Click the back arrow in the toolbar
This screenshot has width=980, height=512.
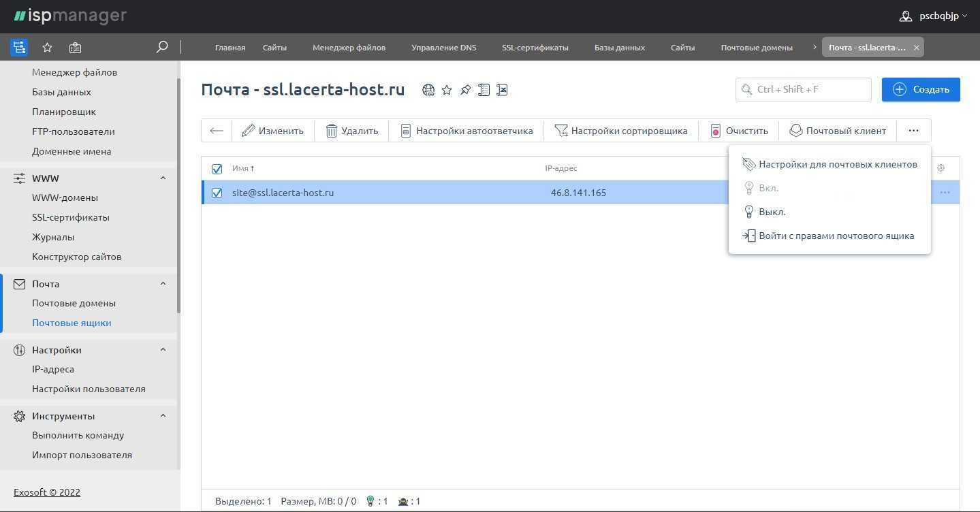pyautogui.click(x=217, y=131)
